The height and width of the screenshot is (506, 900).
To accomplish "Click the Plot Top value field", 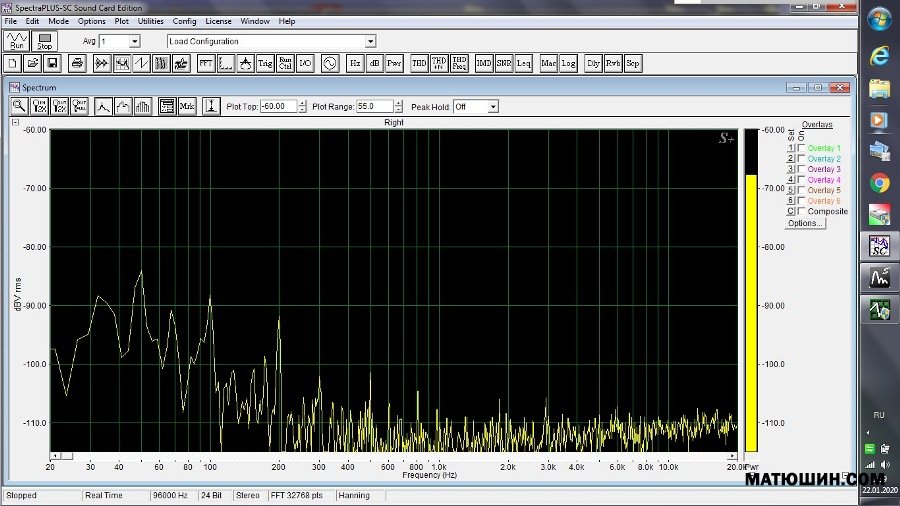I will tap(276, 106).
